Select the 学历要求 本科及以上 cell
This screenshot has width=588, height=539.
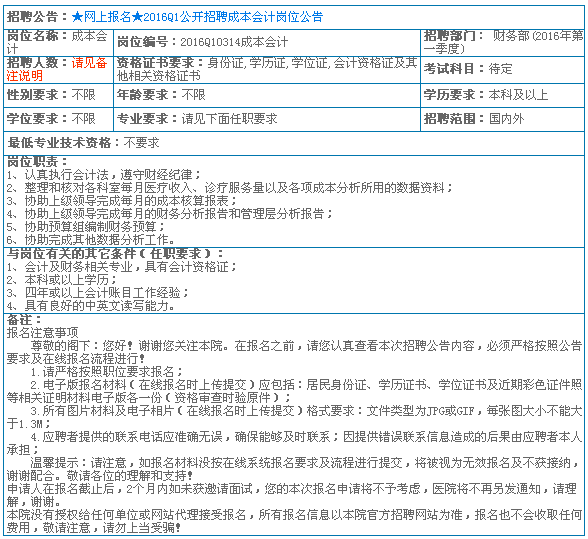pos(502,95)
